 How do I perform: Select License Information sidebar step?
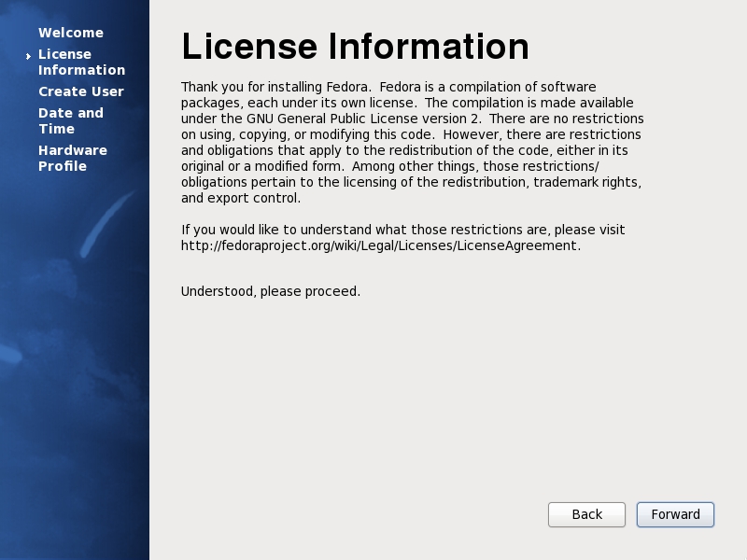tap(81, 62)
